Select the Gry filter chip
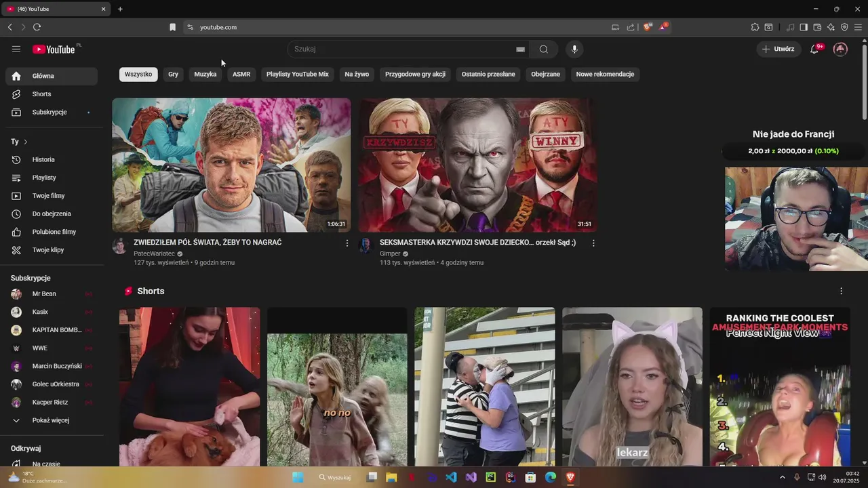 point(174,74)
